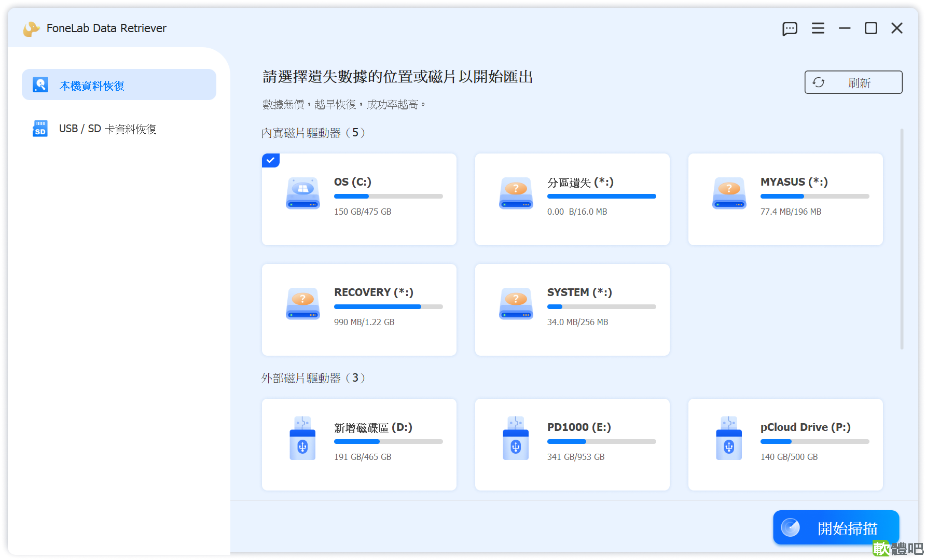926x560 pixels.
Task: Close the FoneLab window
Action: [x=897, y=29]
